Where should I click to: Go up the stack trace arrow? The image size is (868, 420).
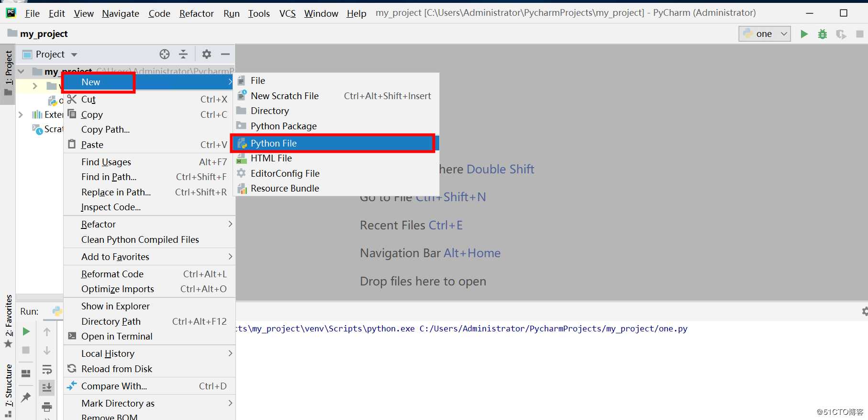[47, 331]
